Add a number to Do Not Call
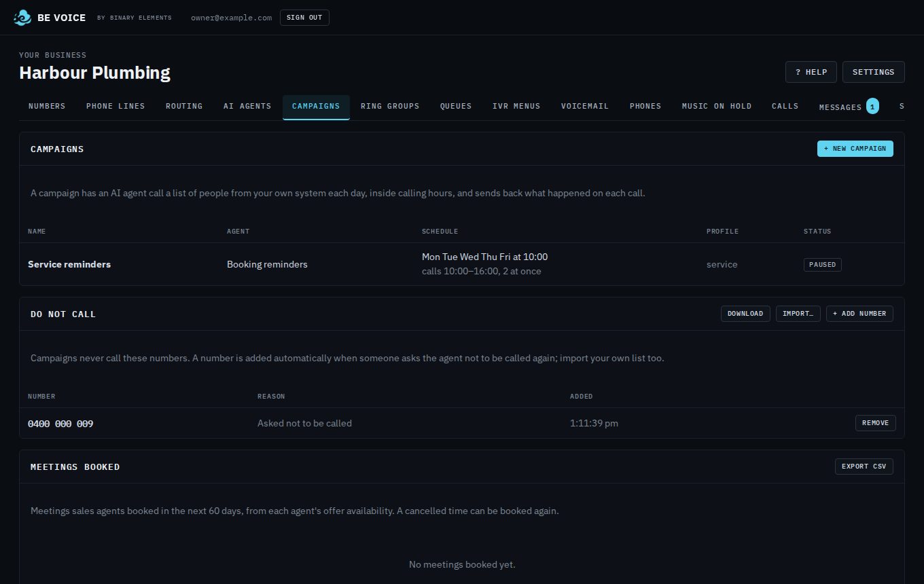This screenshot has height=584, width=924. coord(859,314)
